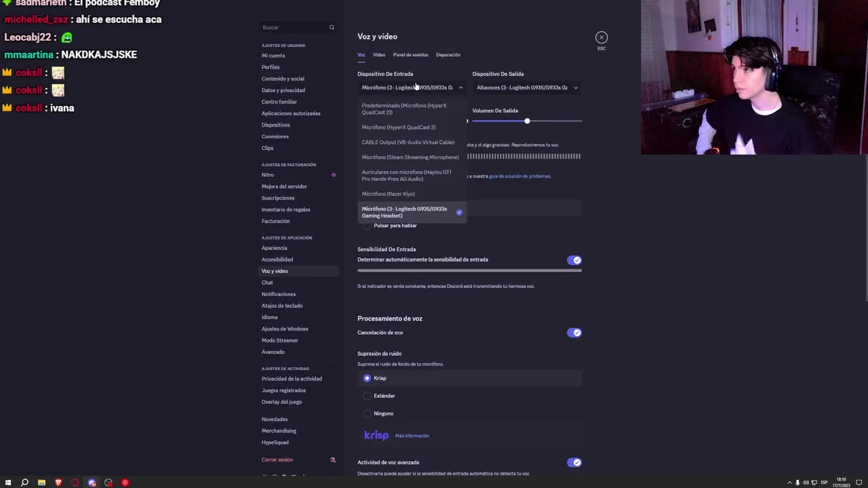The height and width of the screenshot is (488, 868).
Task: Choose Micrófono (HyperX QuadCast 2) option
Action: point(412,127)
